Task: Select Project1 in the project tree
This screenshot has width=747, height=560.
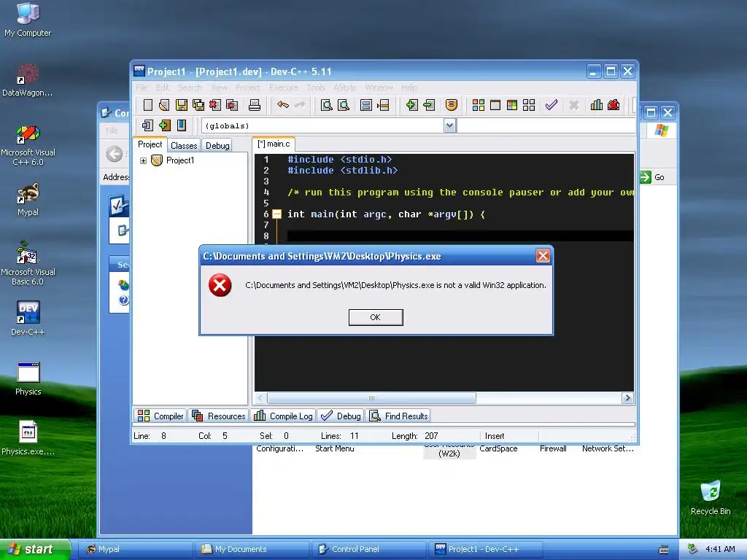Action: tap(180, 160)
